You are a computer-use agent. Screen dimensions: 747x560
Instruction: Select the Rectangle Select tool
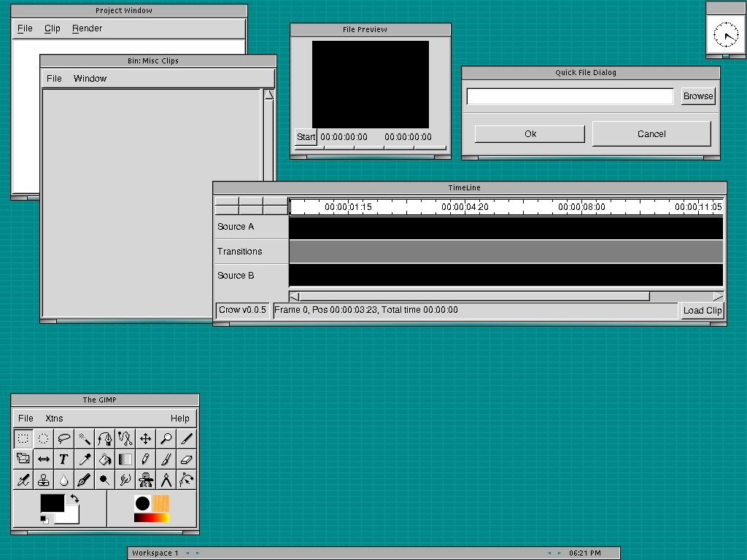tap(23, 438)
